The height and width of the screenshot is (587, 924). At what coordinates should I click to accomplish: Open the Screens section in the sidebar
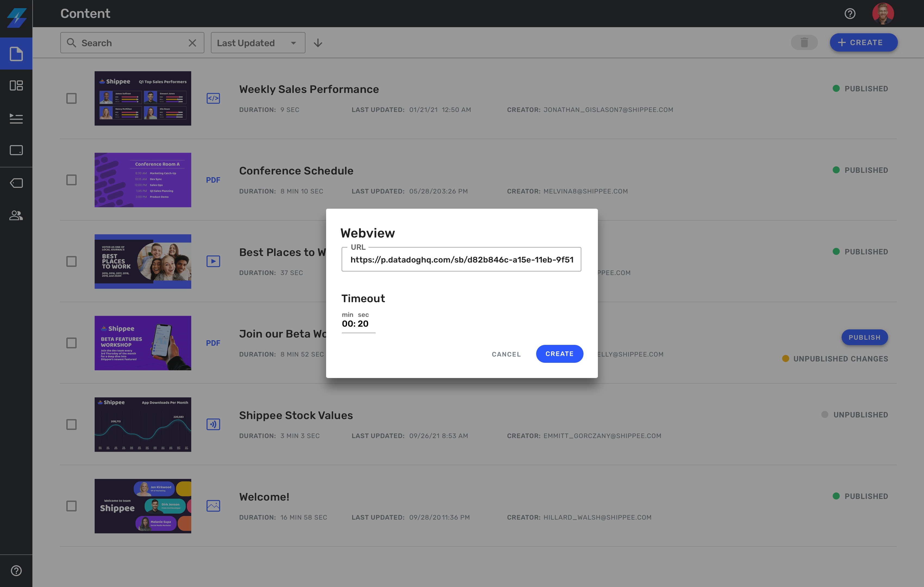click(16, 150)
